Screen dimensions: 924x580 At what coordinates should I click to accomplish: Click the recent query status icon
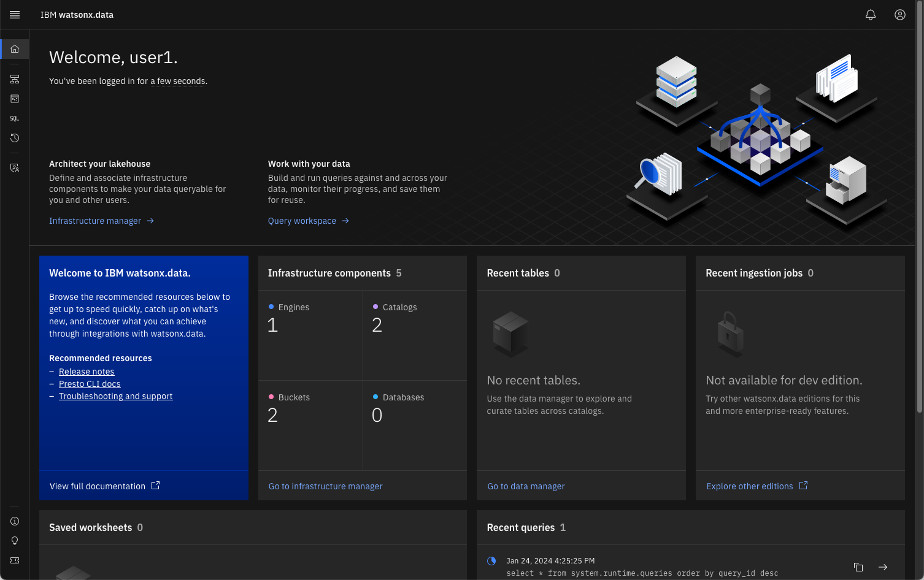(491, 560)
